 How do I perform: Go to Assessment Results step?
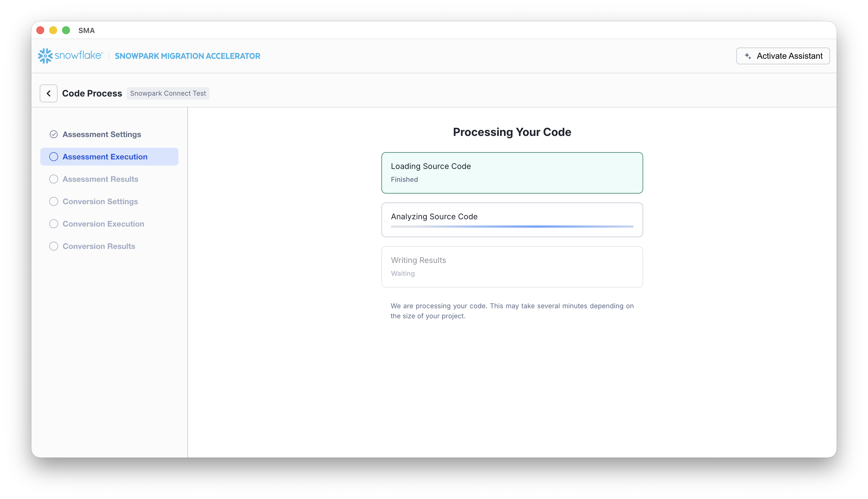(x=100, y=179)
